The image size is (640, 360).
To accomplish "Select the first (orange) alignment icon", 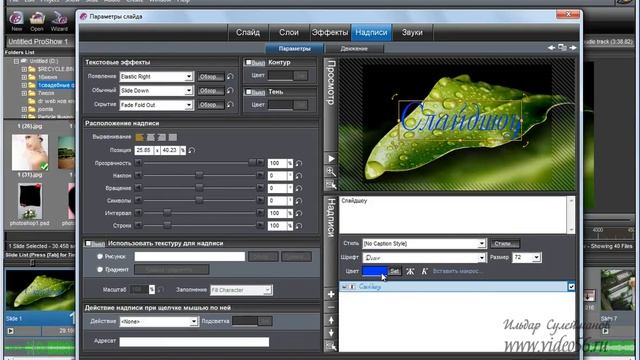I will tap(140, 137).
